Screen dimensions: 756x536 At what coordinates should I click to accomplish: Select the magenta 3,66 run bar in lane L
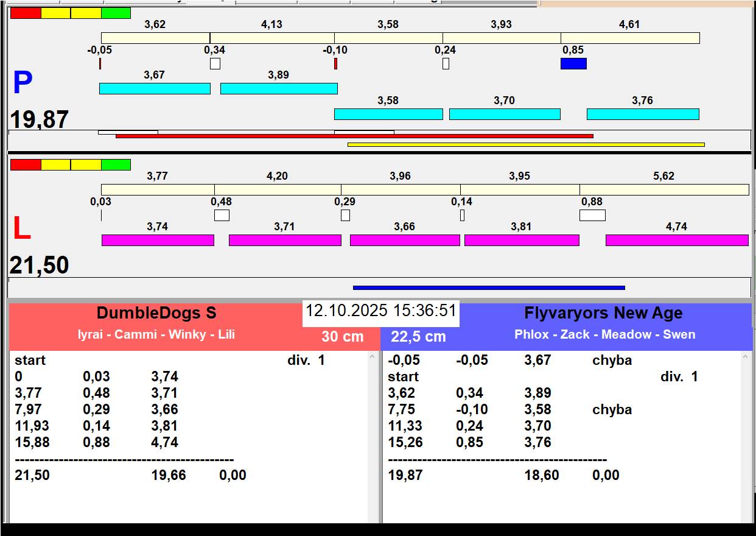[x=405, y=240]
